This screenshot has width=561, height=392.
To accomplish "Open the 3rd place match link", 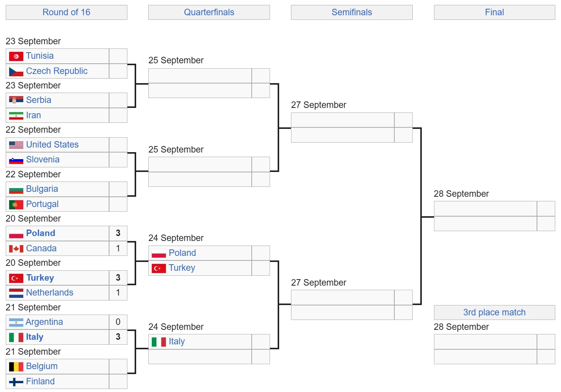I will click(x=494, y=312).
